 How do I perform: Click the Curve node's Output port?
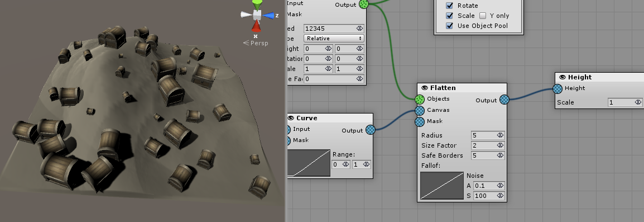pyautogui.click(x=370, y=130)
